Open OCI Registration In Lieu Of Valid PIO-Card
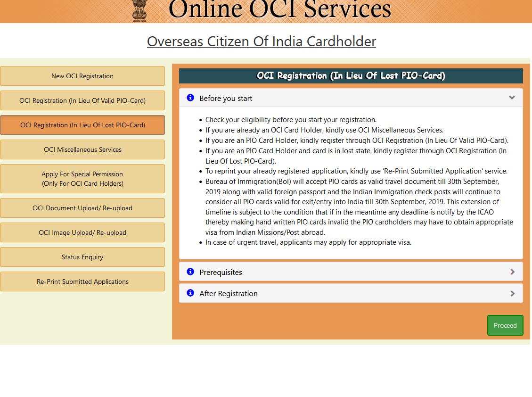 click(82, 100)
